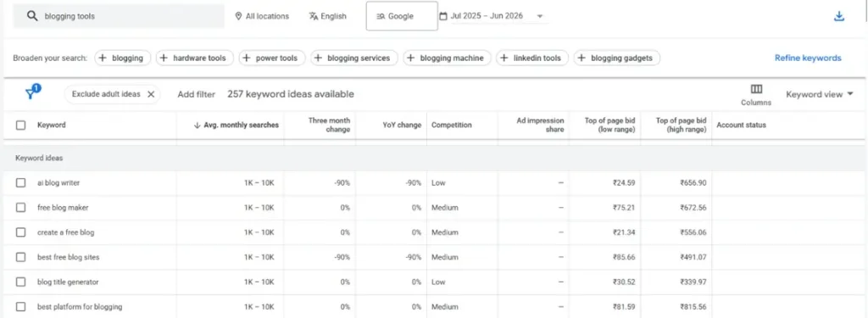Check the 'create a free blog' row
The image size is (868, 318).
pos(20,232)
